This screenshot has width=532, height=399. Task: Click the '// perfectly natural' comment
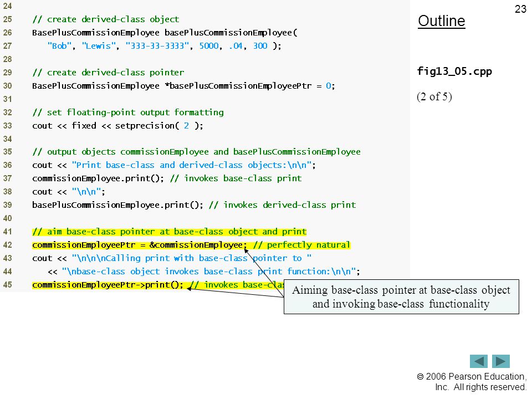[x=301, y=245]
